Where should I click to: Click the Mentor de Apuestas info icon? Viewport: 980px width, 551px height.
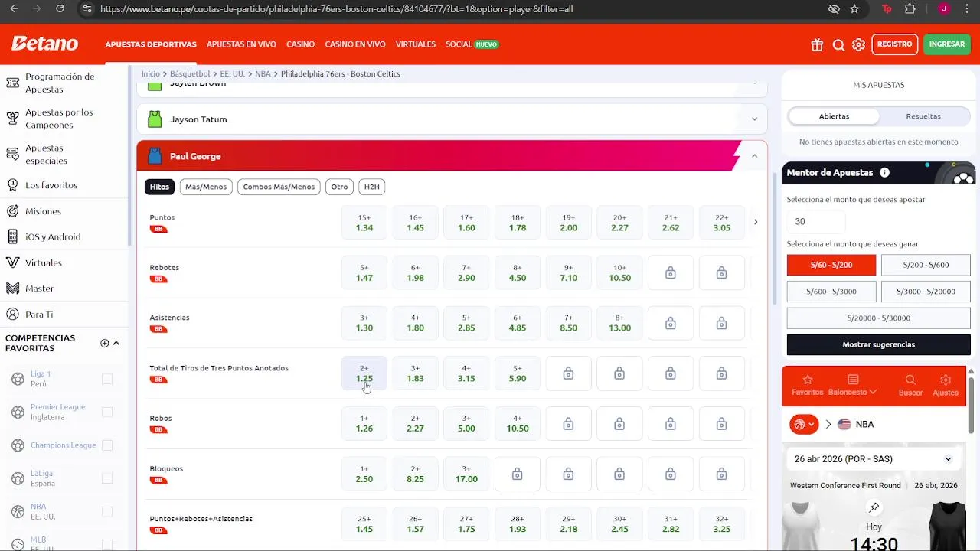[x=884, y=172]
